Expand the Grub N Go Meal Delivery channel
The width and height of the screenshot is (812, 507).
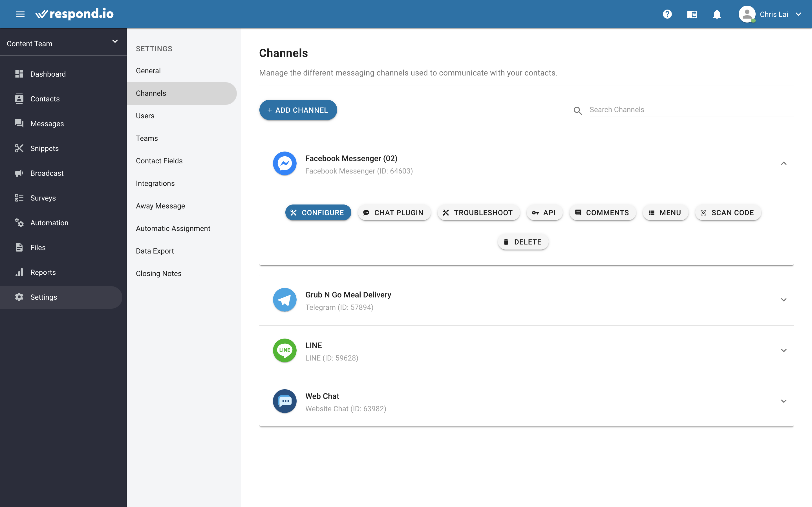point(783,300)
